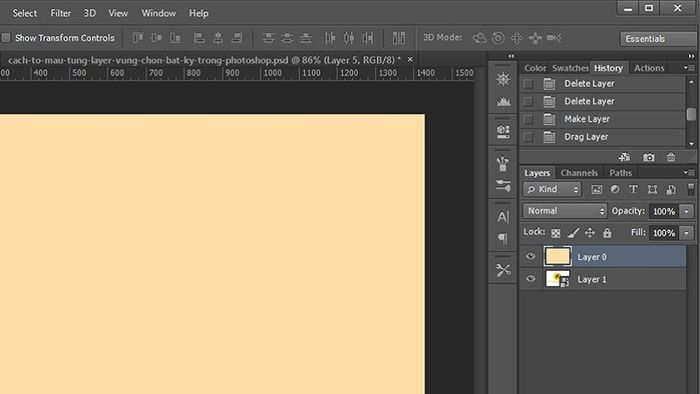700x394 pixels.
Task: Select 3D Rotate mode icon
Action: coord(479,38)
